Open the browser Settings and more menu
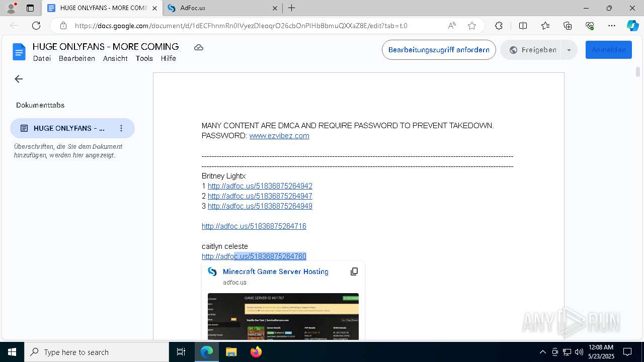The height and width of the screenshot is (362, 644). [x=612, y=26]
